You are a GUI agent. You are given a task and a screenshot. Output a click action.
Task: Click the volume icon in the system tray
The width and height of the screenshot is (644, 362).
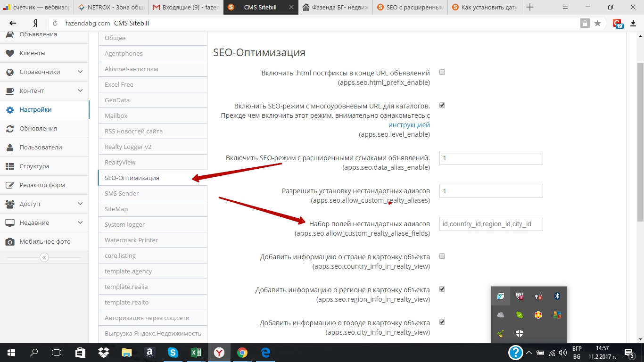click(x=562, y=352)
